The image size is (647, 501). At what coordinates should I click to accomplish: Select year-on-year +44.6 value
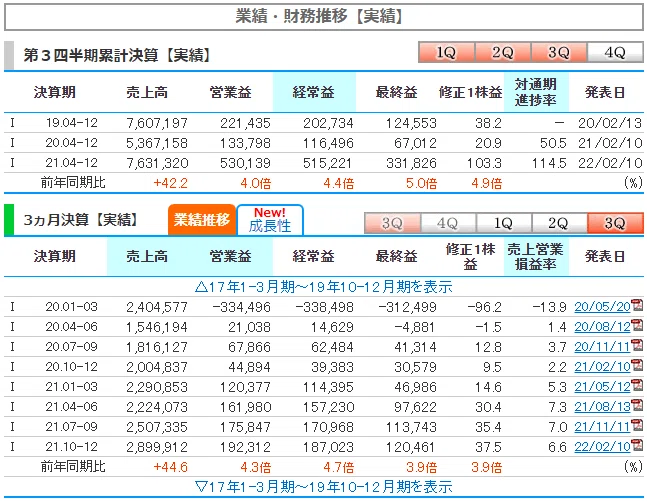pos(170,467)
